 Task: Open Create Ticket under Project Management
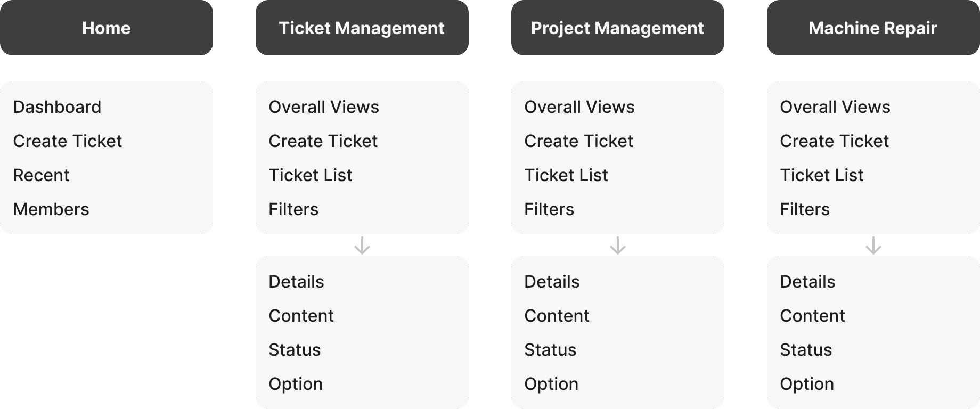pos(579,141)
